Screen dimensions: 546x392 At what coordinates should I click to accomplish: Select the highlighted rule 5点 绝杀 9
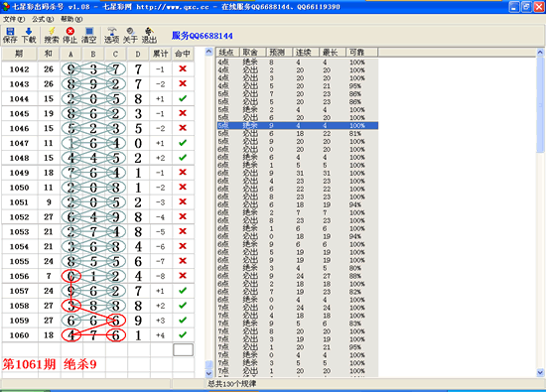298,126
